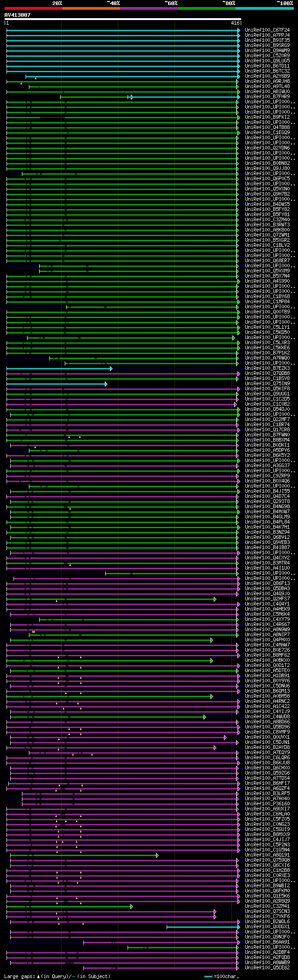The width and height of the screenshot is (298, 980).
Task: Select label UniRef100_A0BKX0
Action: pyautogui.click(x=267, y=660)
